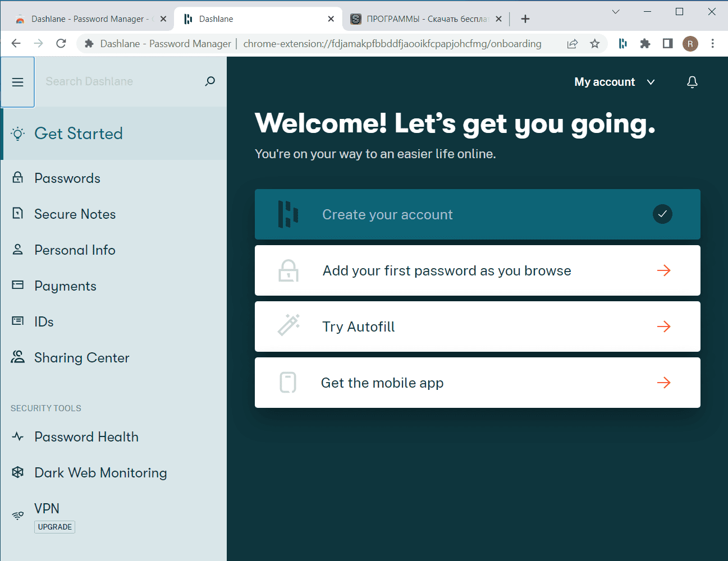
Task: Click the browser forward arrow
Action: [x=38, y=43]
